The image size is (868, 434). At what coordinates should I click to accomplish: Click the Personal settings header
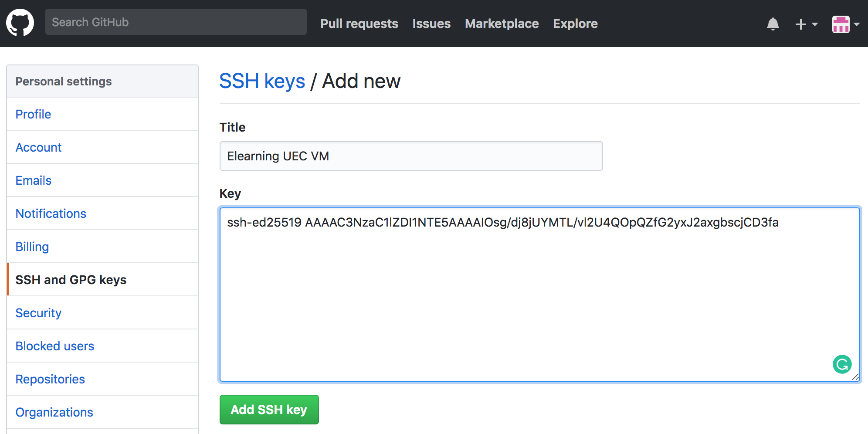[102, 81]
